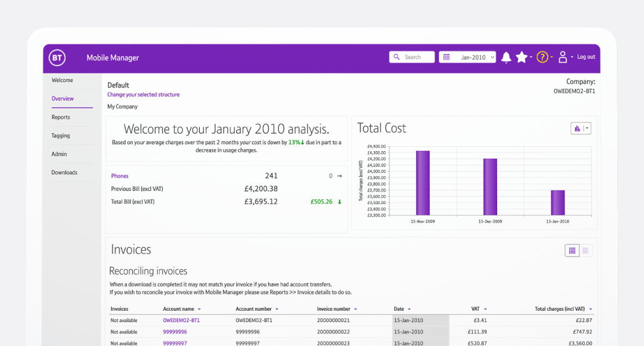Open the notifications bell

tap(506, 58)
